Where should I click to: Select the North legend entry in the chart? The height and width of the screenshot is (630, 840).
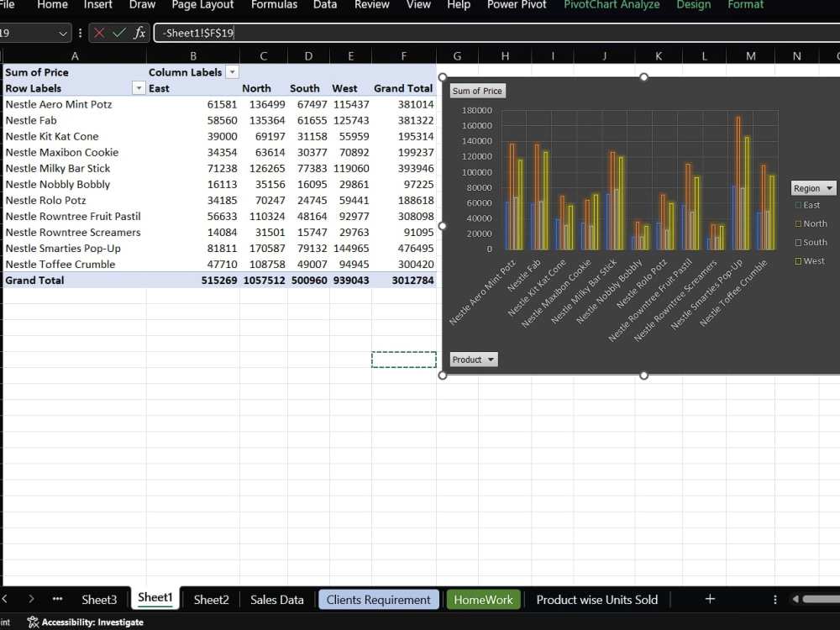pos(811,224)
